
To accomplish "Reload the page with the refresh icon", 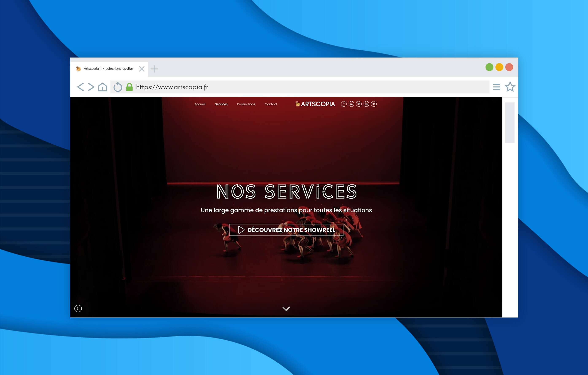I will point(118,87).
